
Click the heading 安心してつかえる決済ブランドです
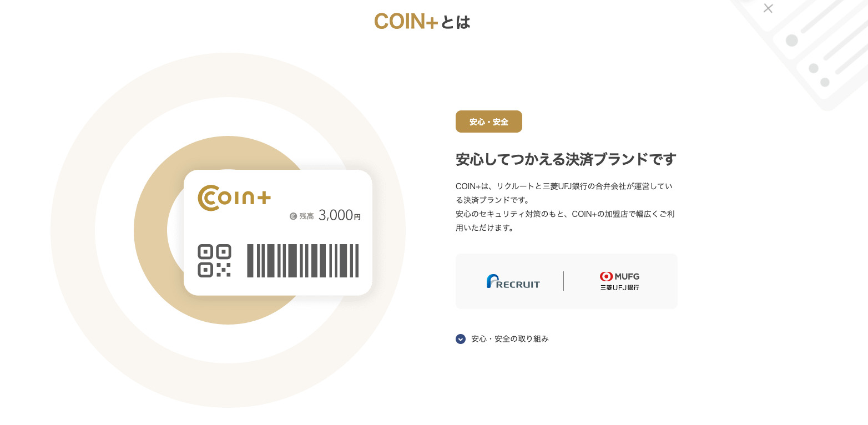coord(566,159)
